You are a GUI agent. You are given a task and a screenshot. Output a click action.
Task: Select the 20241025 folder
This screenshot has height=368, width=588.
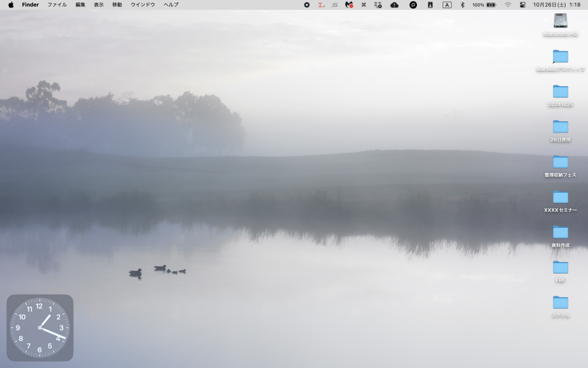[560, 92]
